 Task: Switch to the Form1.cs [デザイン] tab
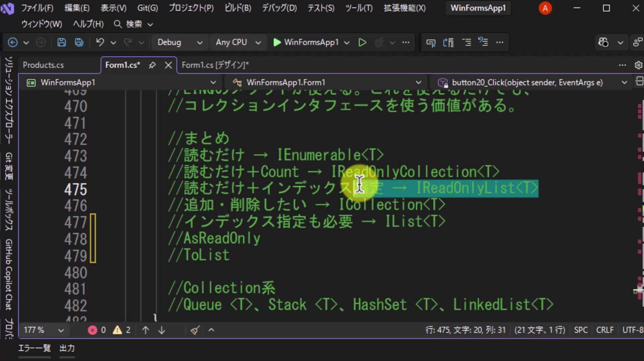(x=215, y=65)
